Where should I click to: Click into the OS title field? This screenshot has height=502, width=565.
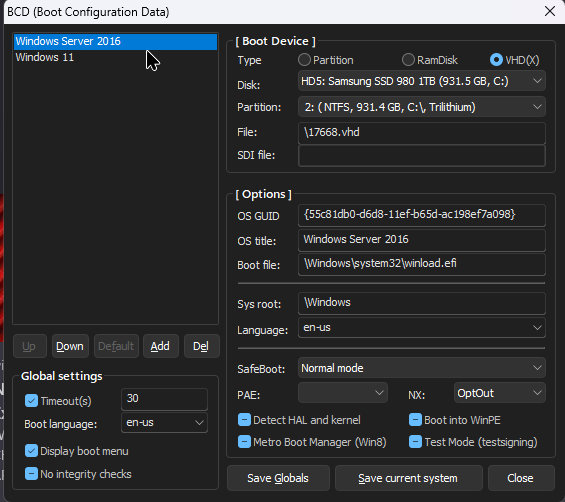[x=422, y=240]
